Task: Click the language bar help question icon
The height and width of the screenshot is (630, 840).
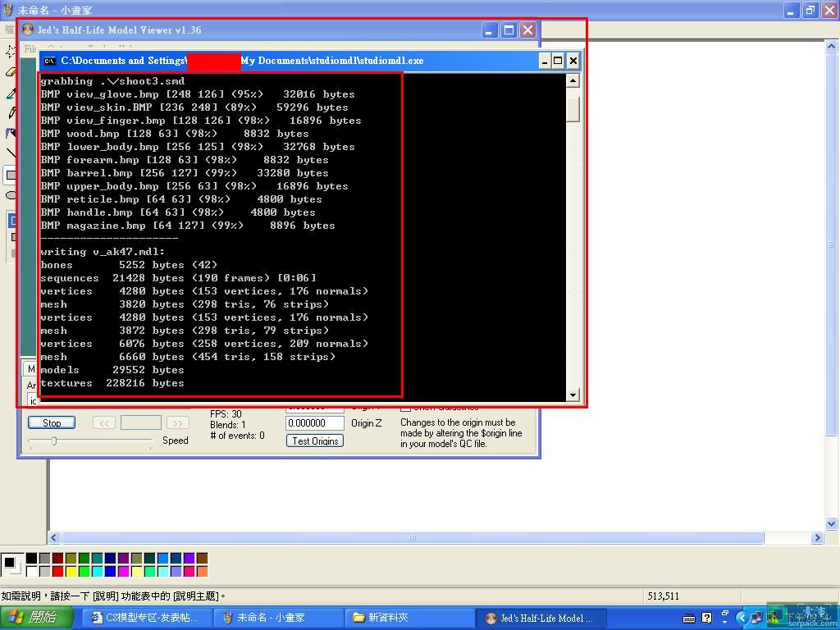Action: [x=706, y=619]
